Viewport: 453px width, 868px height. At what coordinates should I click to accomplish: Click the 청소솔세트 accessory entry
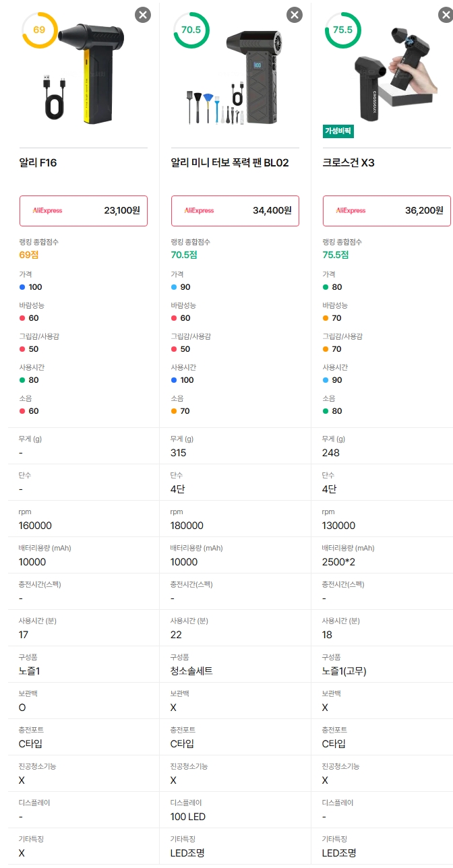tap(191, 671)
